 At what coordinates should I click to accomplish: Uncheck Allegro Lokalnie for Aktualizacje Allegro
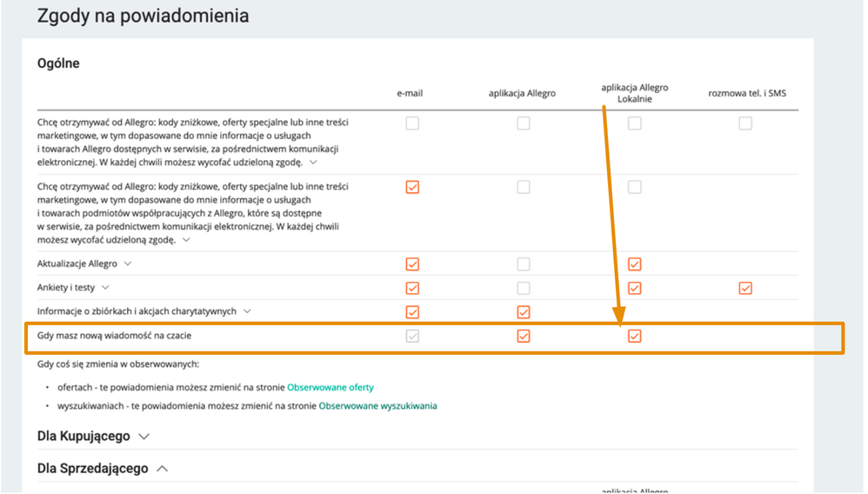634,264
